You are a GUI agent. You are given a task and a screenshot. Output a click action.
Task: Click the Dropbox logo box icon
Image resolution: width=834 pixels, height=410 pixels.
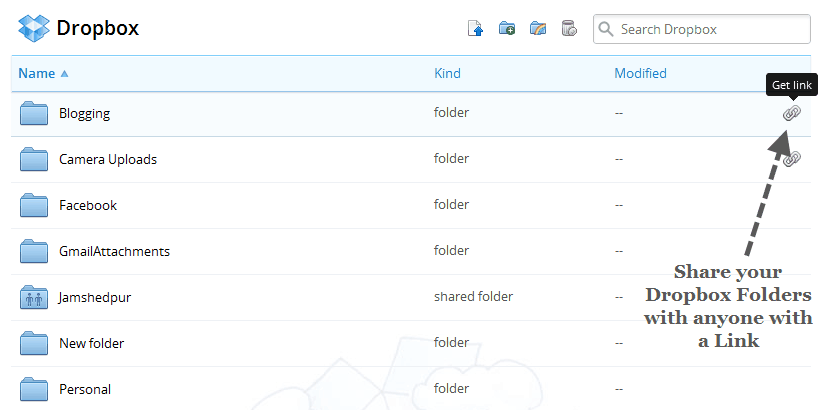pyautogui.click(x=33, y=28)
